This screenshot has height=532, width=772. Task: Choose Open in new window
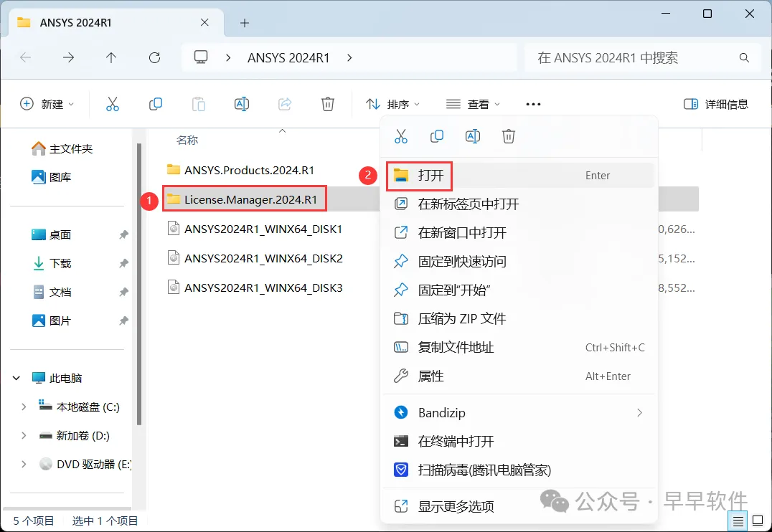pos(519,232)
